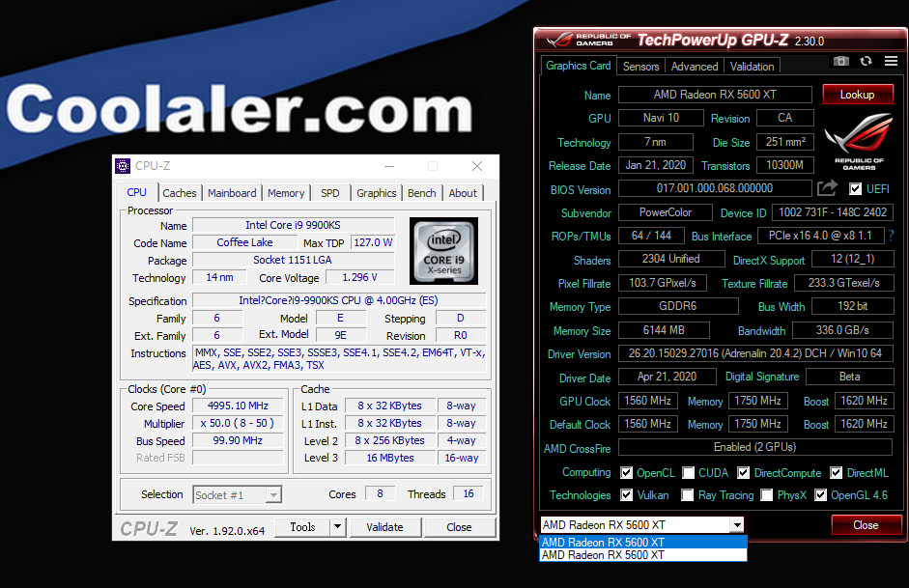Screen dimensions: 909x588
Task: Toggle the CUDA checkbox
Action: [688, 473]
